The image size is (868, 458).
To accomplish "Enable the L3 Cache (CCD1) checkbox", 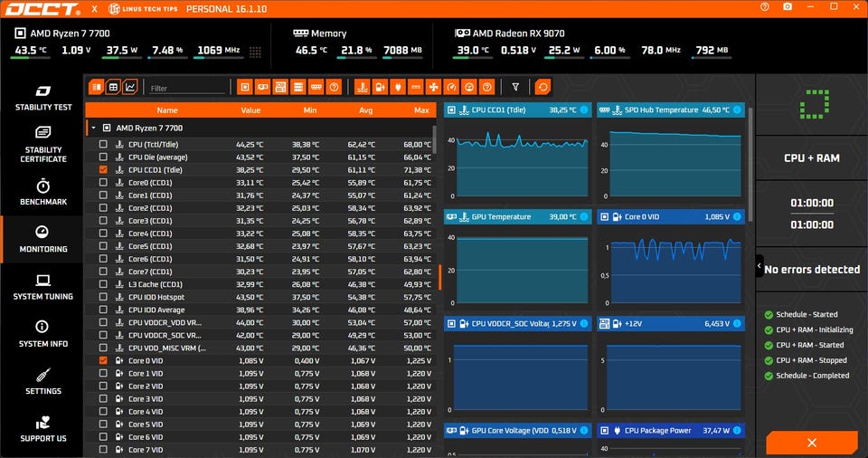I will point(103,284).
